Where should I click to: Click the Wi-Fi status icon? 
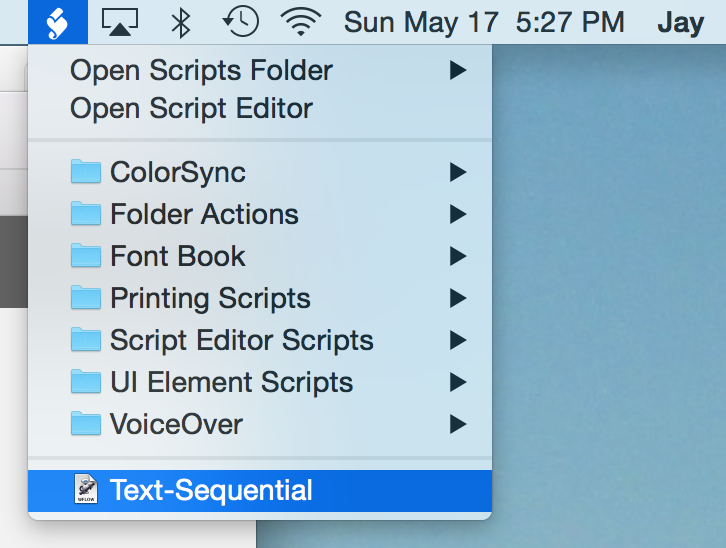[300, 22]
